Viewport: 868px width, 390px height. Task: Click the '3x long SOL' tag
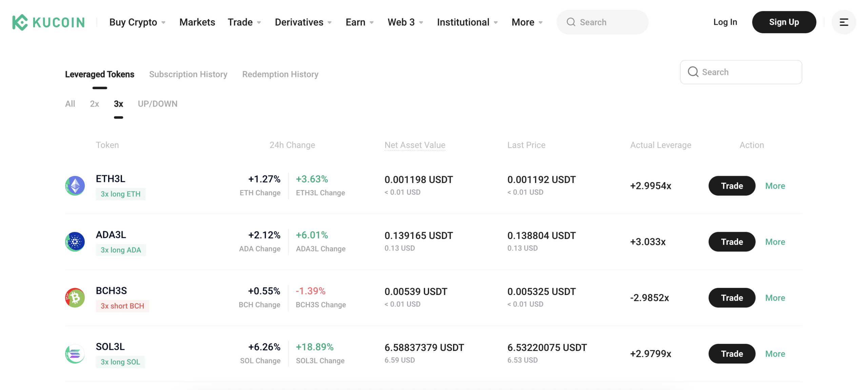[120, 362]
